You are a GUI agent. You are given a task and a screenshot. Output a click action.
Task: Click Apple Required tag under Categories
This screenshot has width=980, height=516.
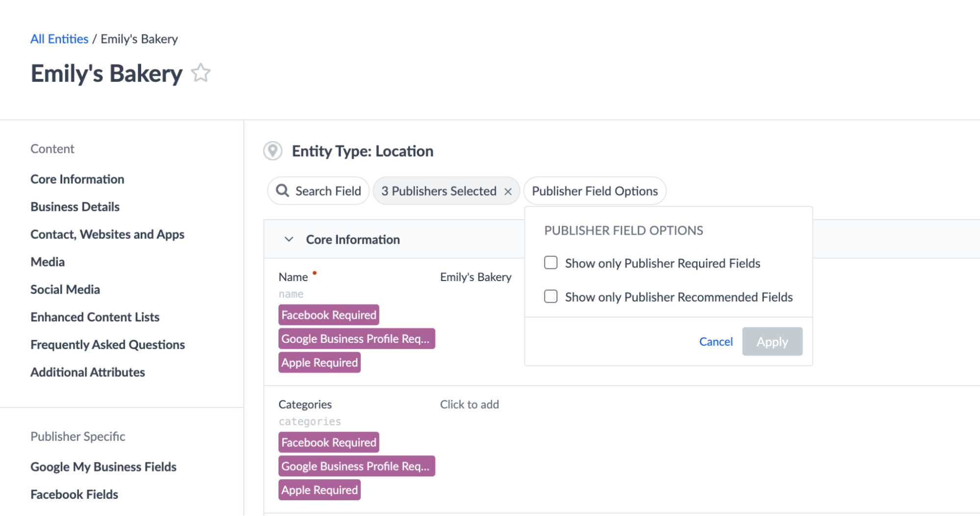[x=320, y=490]
